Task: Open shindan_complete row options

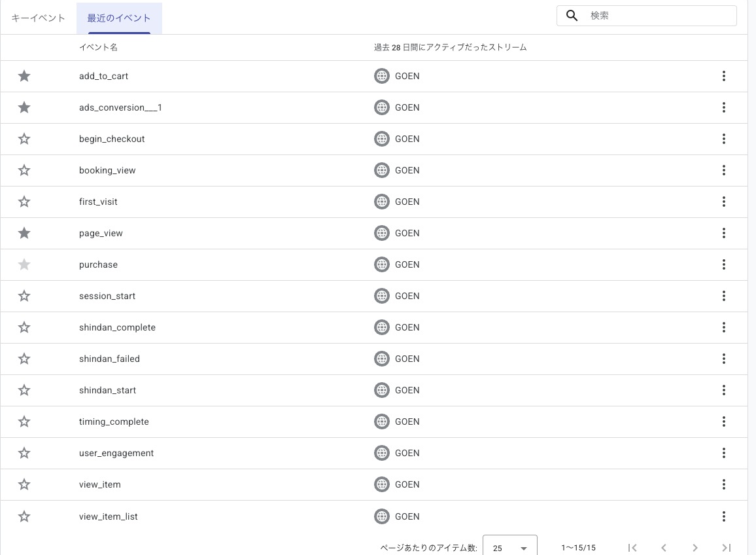Action: point(724,327)
